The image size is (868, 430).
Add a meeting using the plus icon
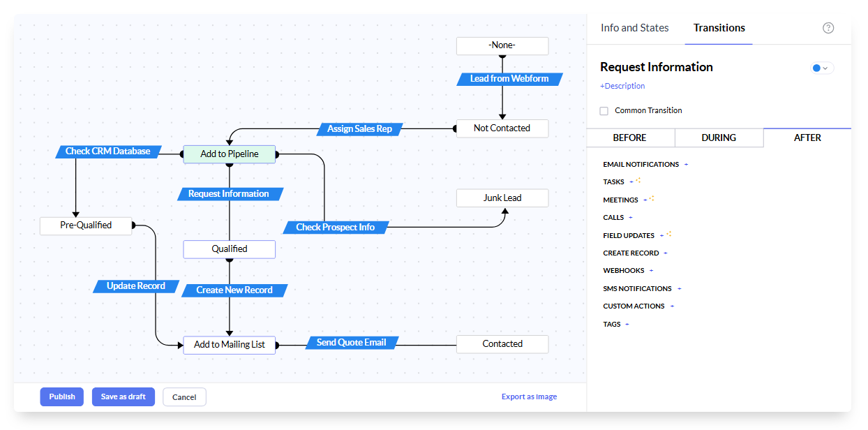[x=645, y=200]
